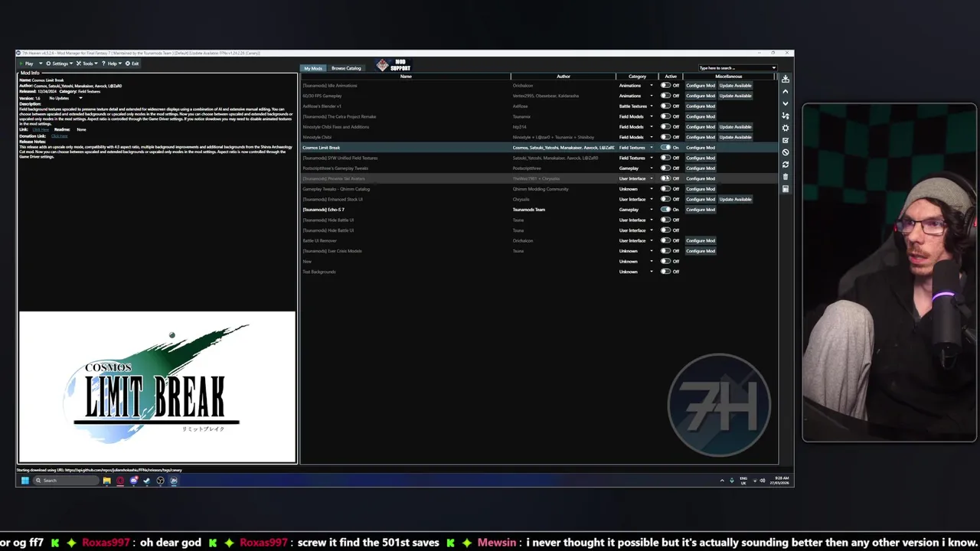Open category dropdown for Idle Animations
The width and height of the screenshot is (980, 551).
click(x=652, y=86)
